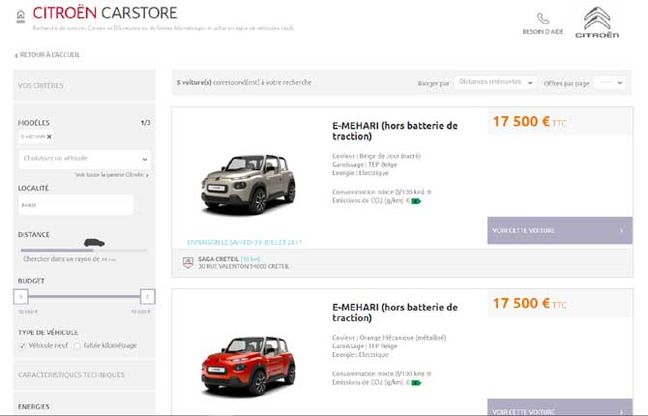Remove the E-MEHARI model filter tag
The width and height of the screenshot is (648, 416).
(x=49, y=137)
